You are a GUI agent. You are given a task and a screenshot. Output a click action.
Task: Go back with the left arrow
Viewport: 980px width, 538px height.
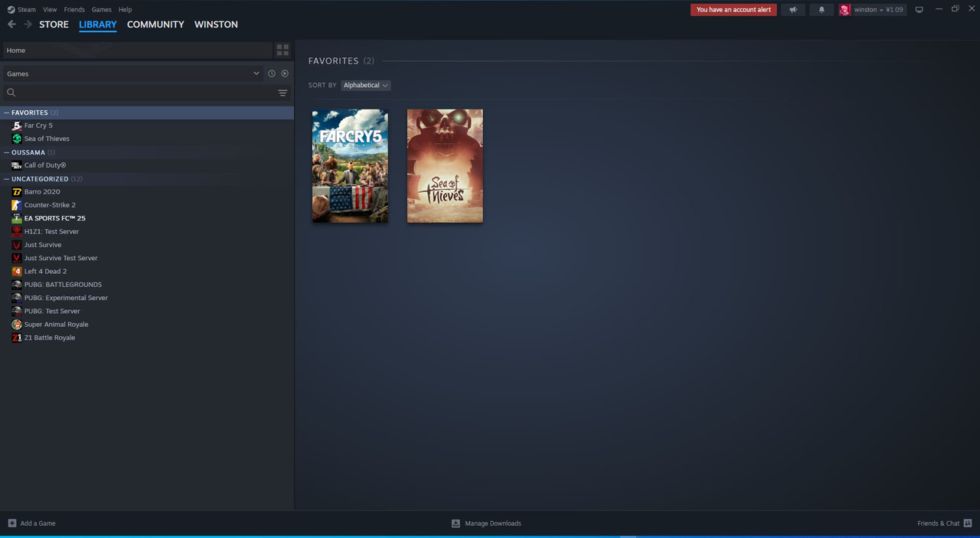11,24
